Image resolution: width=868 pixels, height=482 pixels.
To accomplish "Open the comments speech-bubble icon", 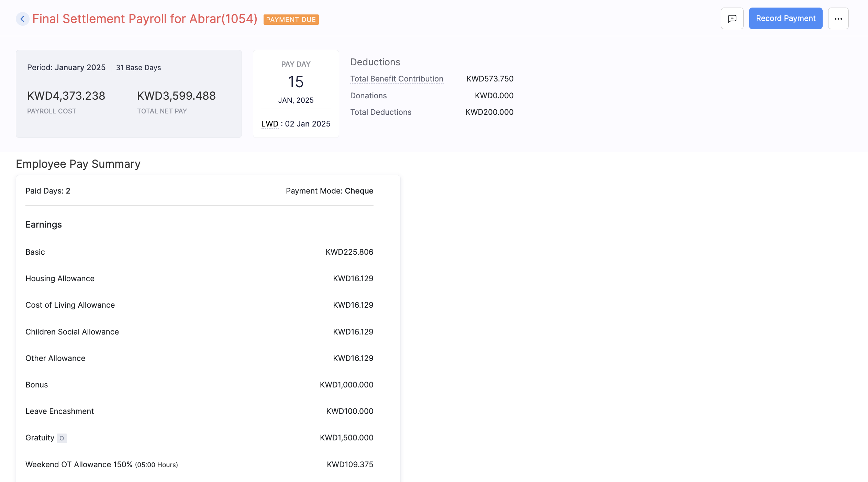I will 732,19.
